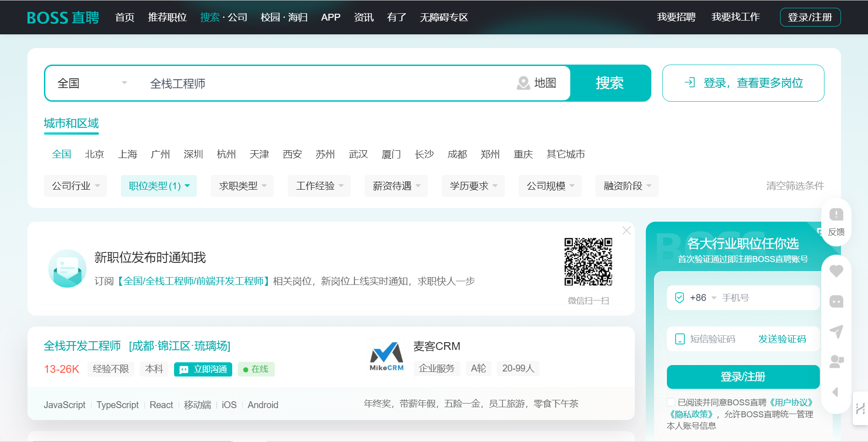Select 杭州 city filter
The image size is (868, 442).
pyautogui.click(x=226, y=154)
